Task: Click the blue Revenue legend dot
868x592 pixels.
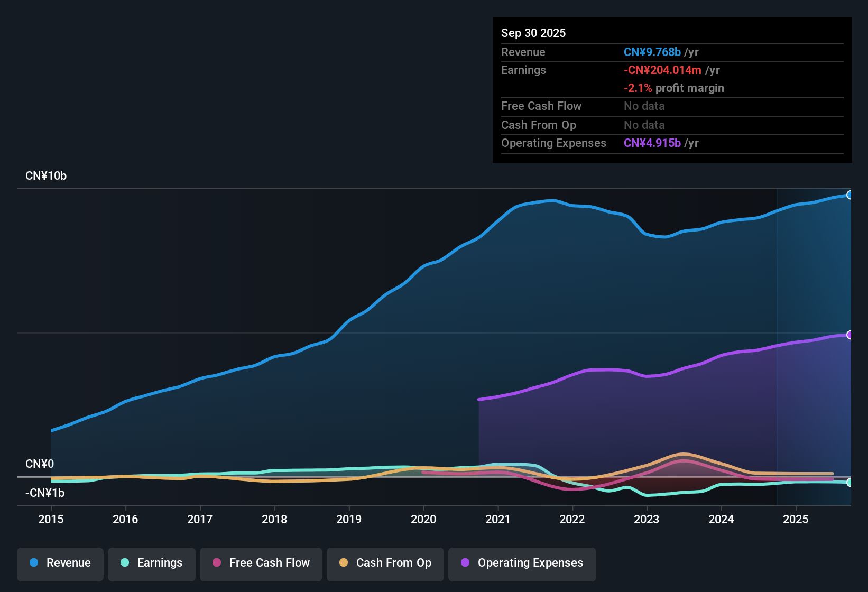Action: [34, 563]
